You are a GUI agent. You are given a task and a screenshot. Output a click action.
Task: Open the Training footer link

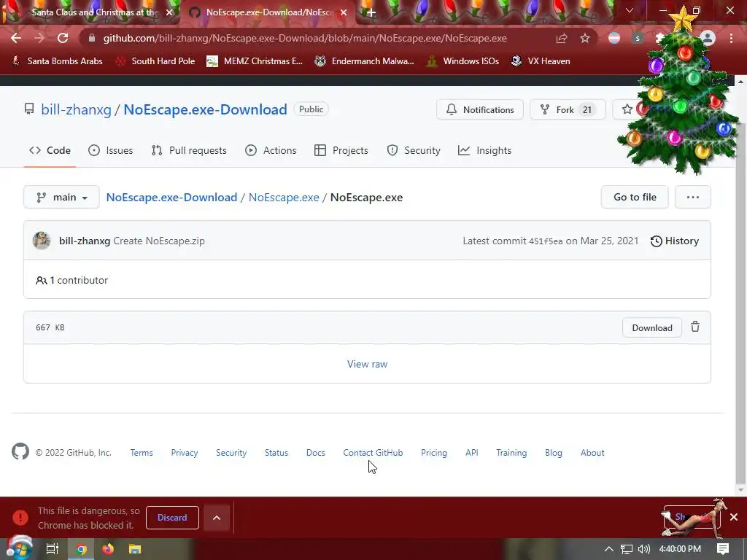click(x=511, y=453)
